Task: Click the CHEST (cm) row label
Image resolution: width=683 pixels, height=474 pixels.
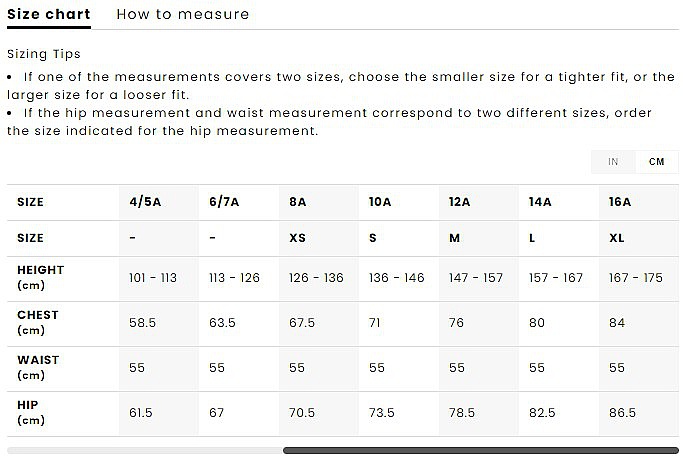Action: click(x=38, y=322)
